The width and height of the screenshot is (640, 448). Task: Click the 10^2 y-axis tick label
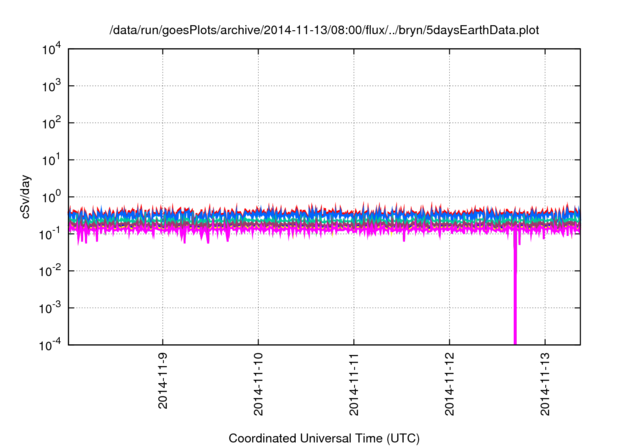click(48, 123)
